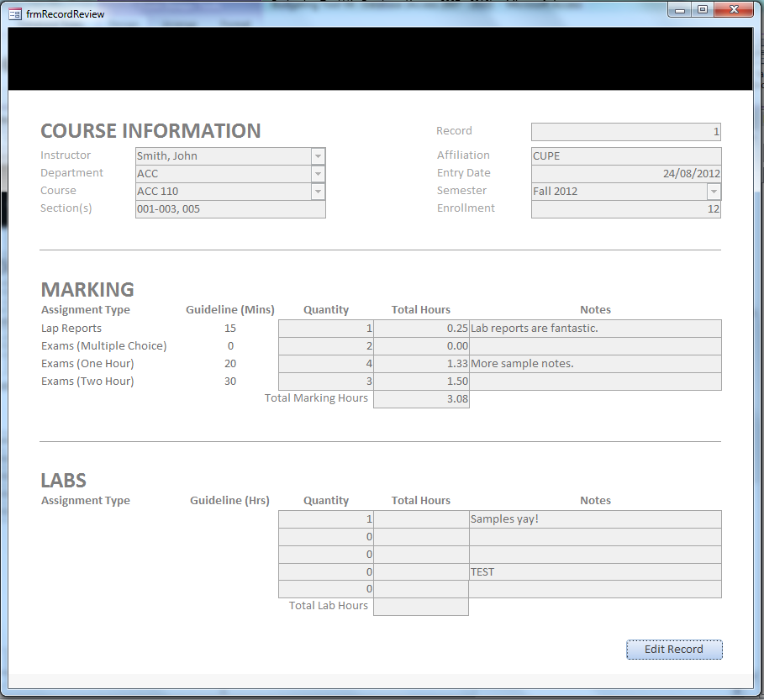
Task: Click the 'Guideline (Hrs)' column header
Action: coord(229,501)
